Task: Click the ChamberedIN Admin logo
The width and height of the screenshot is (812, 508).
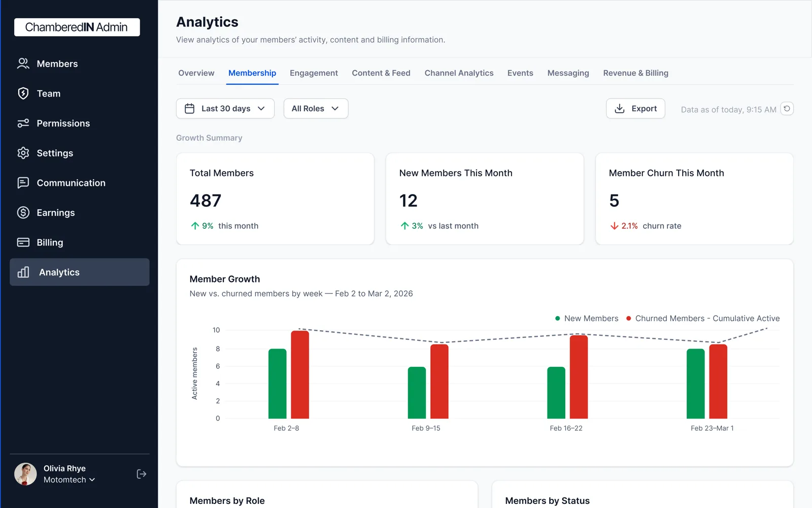Action: 77,27
